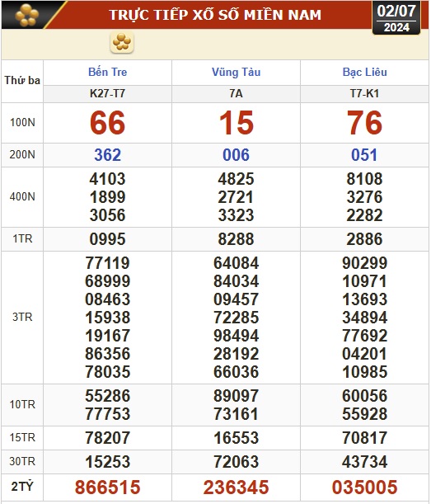Click Bạc Liêu 100N result 76
The width and height of the screenshot is (431, 504).
tap(364, 123)
